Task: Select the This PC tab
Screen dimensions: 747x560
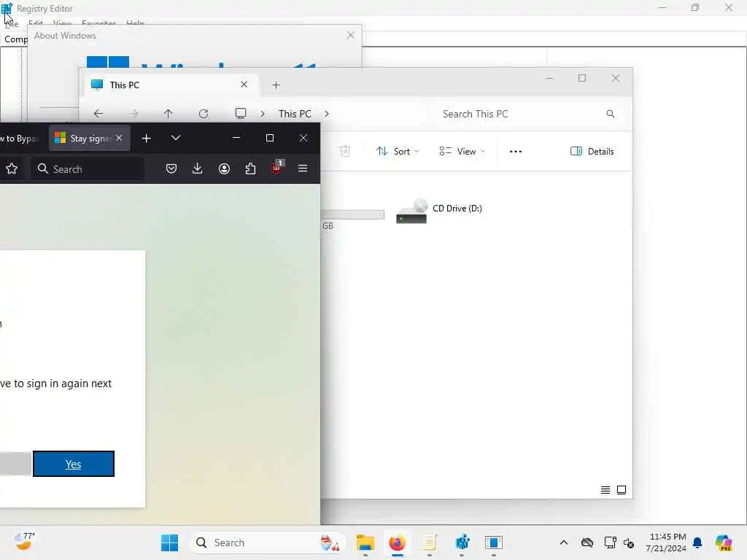Action: click(171, 85)
